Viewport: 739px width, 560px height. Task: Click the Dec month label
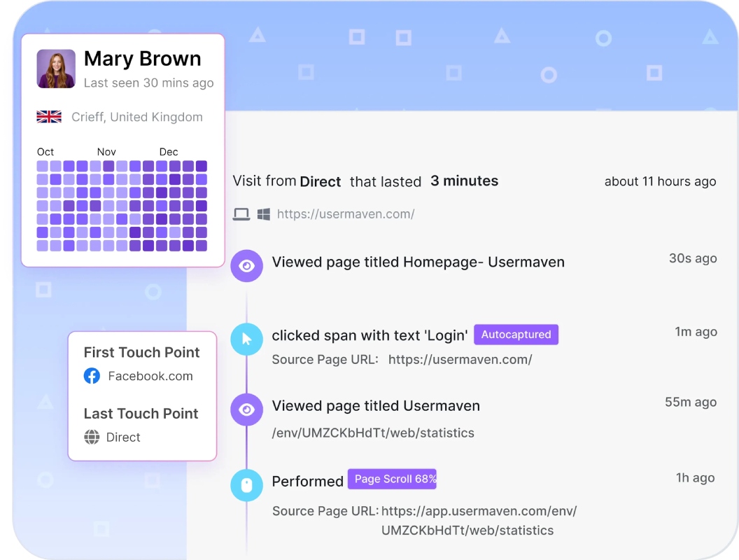click(x=169, y=152)
